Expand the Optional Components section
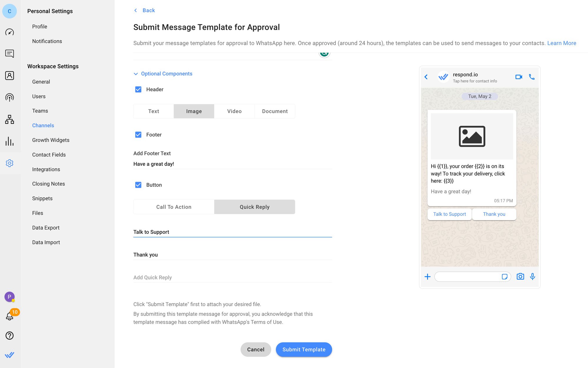Image resolution: width=588 pixels, height=368 pixels. pos(163,73)
